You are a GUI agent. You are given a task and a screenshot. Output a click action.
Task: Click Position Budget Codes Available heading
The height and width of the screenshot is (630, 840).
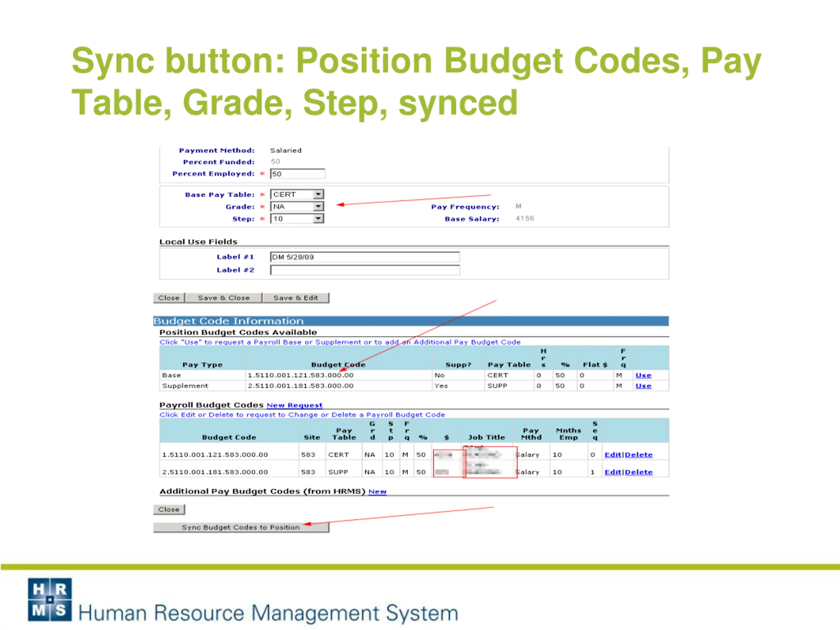coord(238,332)
